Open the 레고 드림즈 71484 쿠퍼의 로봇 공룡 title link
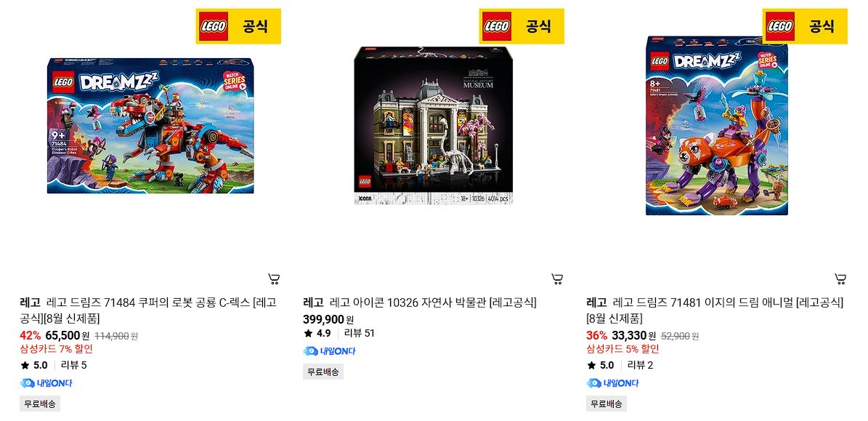 [x=147, y=310]
